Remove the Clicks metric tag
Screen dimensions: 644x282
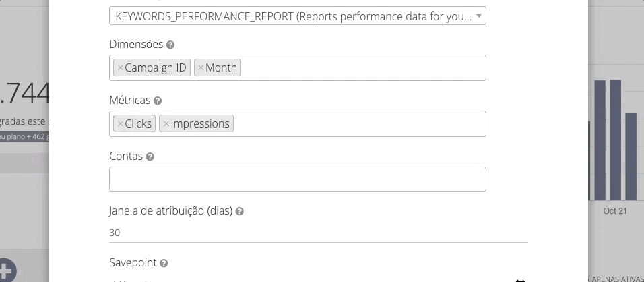click(x=120, y=124)
